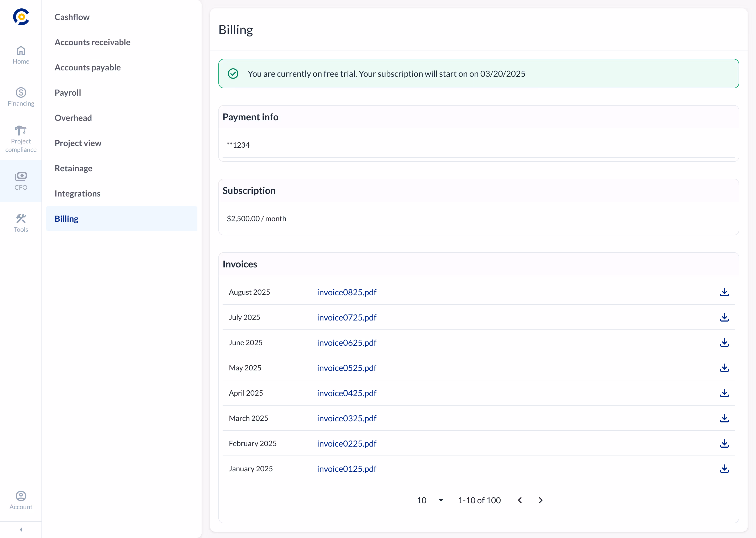This screenshot has height=538, width=756.
Task: Click the card number **1234
Action: point(238,145)
